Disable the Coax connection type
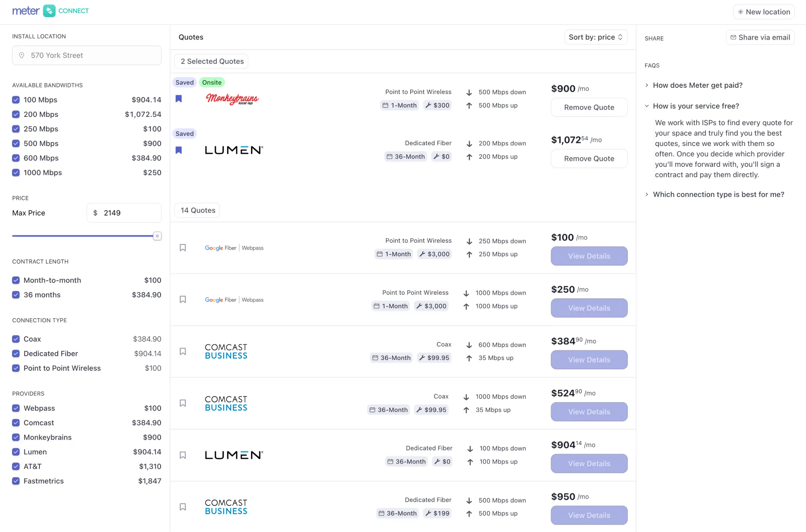This screenshot has width=806, height=532. (16, 339)
